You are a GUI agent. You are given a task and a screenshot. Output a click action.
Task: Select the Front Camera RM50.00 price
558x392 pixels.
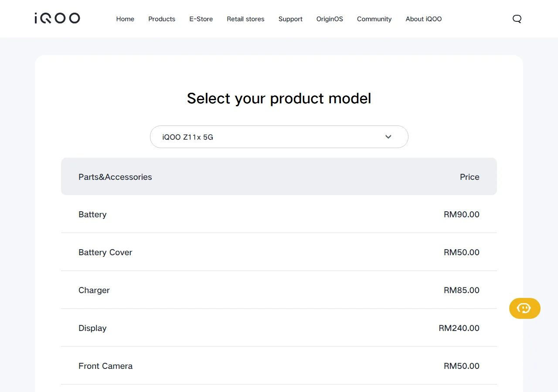click(x=462, y=366)
